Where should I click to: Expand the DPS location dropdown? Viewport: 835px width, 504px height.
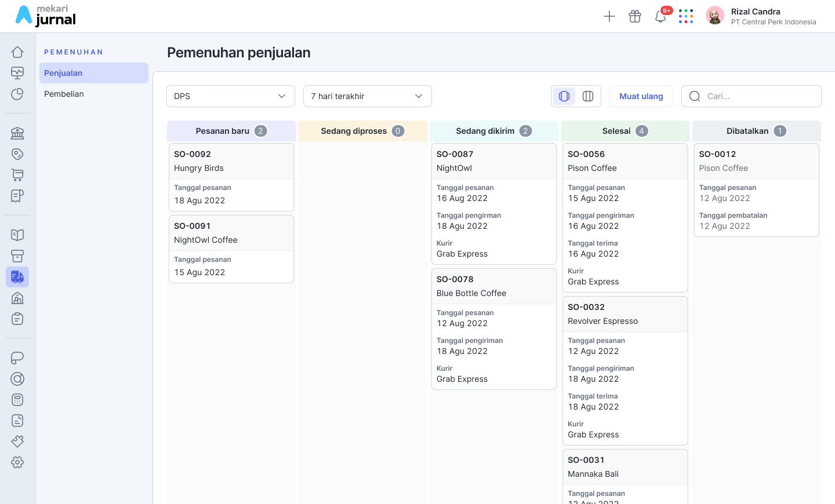click(x=230, y=96)
